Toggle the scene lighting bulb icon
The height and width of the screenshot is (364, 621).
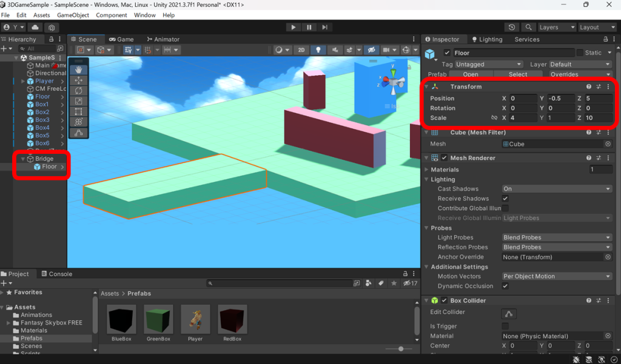(318, 50)
